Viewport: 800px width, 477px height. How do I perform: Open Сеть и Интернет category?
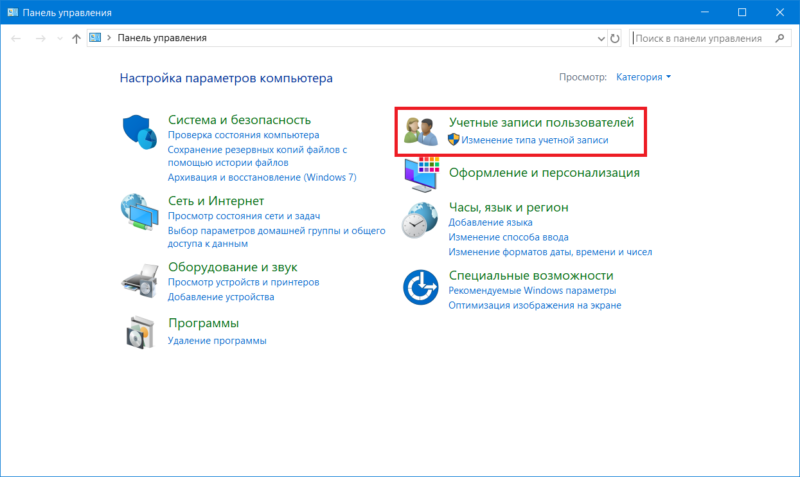(x=216, y=201)
